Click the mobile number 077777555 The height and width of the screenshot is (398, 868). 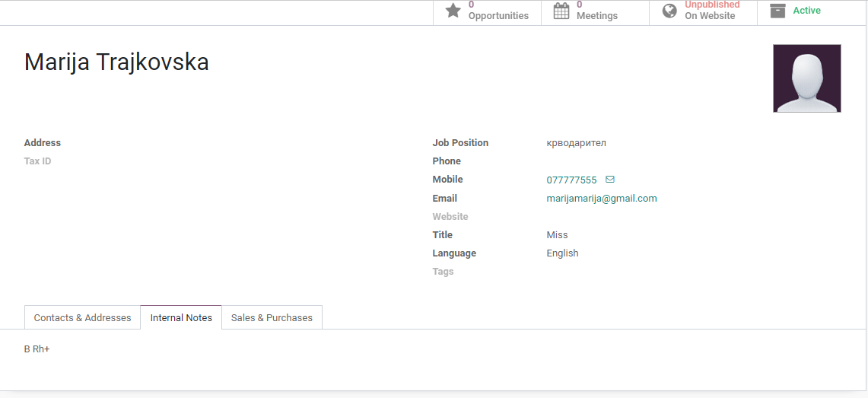coord(571,180)
